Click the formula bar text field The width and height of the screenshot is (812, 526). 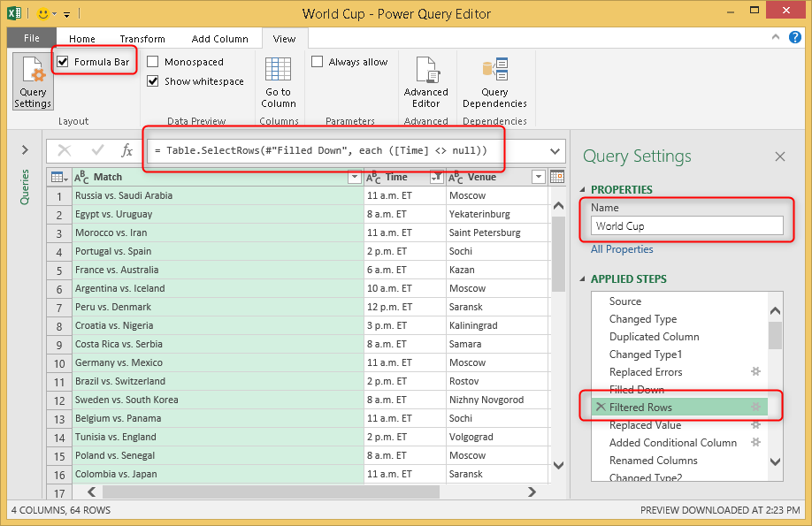(347, 150)
